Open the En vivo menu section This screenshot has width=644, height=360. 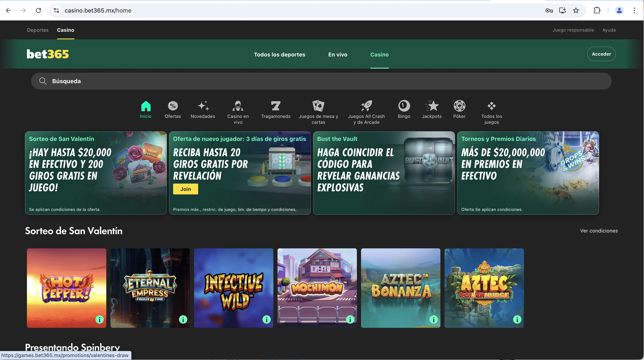click(x=338, y=54)
